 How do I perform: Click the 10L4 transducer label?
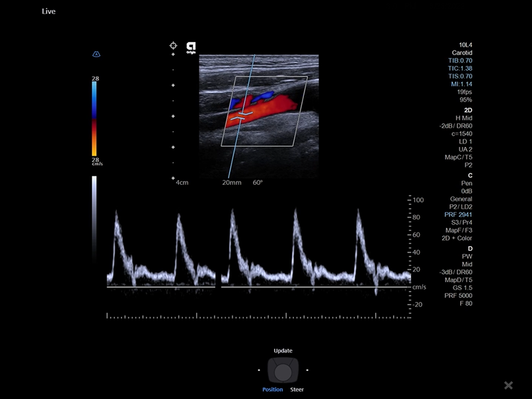[x=465, y=45]
